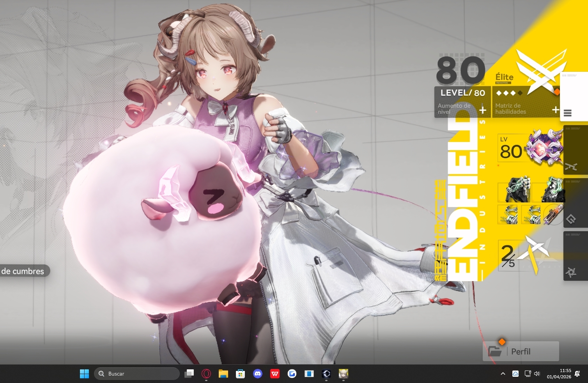This screenshot has width=588, height=383.
Task: Open the volume control in the tray
Action: [537, 374]
